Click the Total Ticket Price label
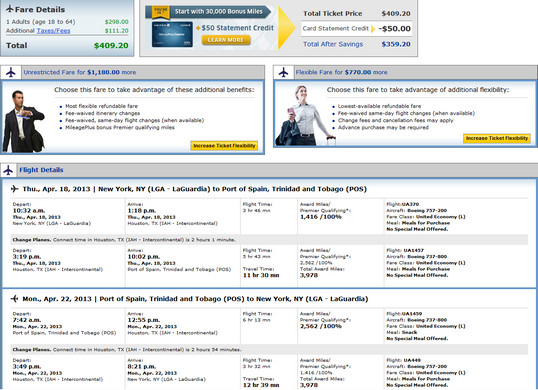Image resolution: width=538 pixels, height=390 pixels. tap(332, 14)
